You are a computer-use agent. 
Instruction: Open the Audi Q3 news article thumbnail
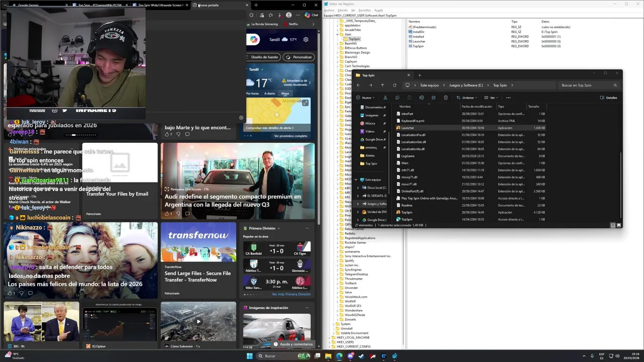coord(237,181)
